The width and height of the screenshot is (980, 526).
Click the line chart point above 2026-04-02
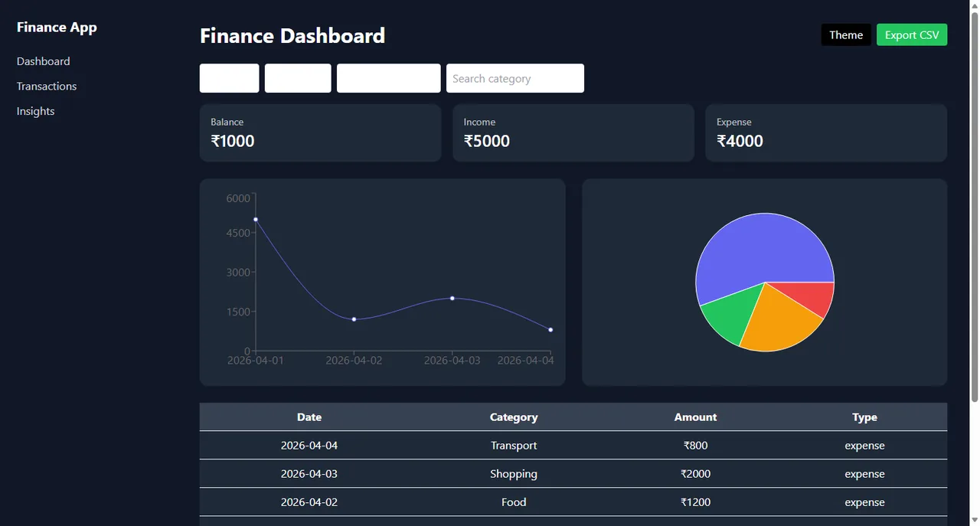pyautogui.click(x=354, y=319)
